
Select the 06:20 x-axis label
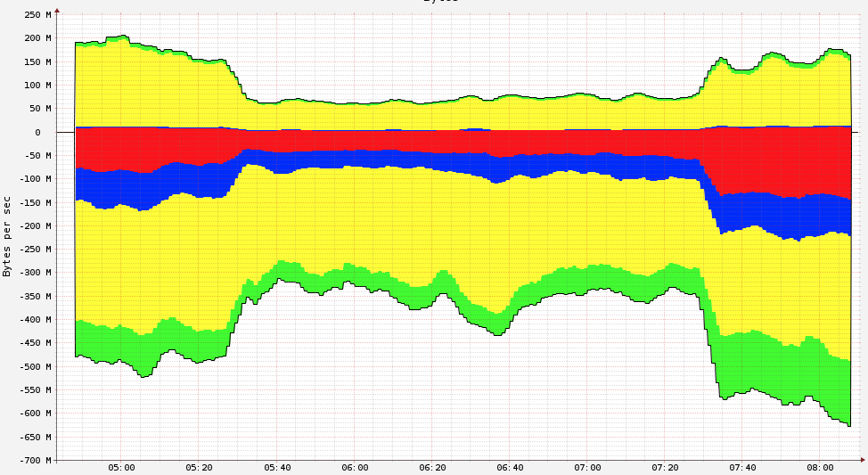[432, 467]
